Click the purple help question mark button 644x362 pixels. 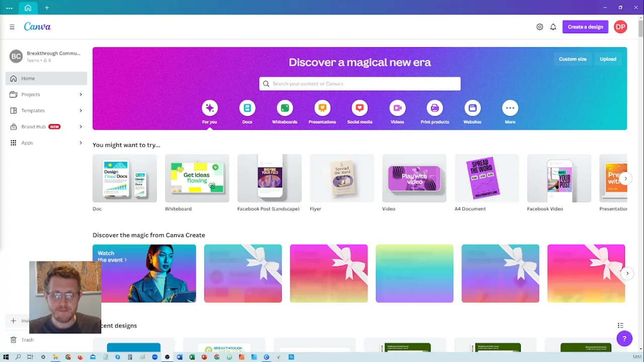(x=624, y=339)
